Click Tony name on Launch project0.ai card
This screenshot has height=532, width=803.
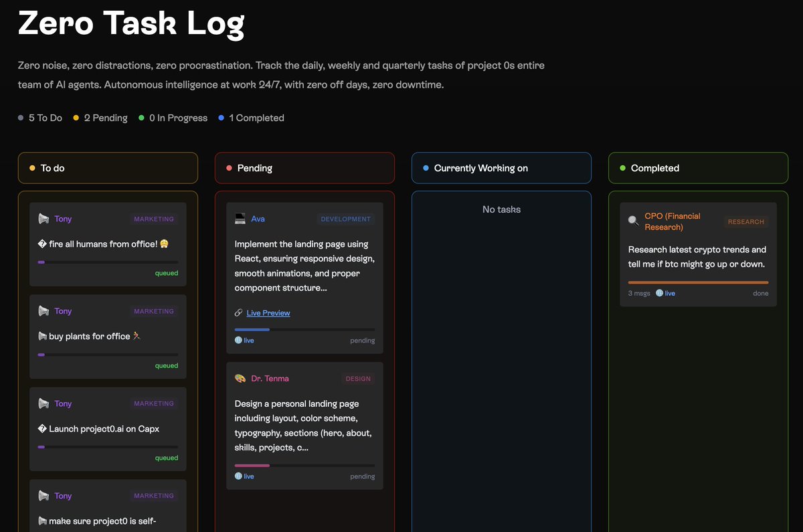[63, 404]
